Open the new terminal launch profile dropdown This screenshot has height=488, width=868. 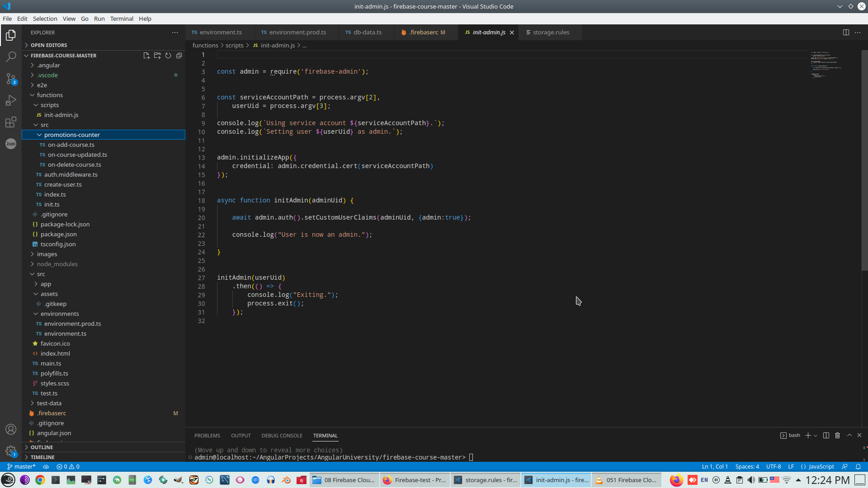pos(816,436)
